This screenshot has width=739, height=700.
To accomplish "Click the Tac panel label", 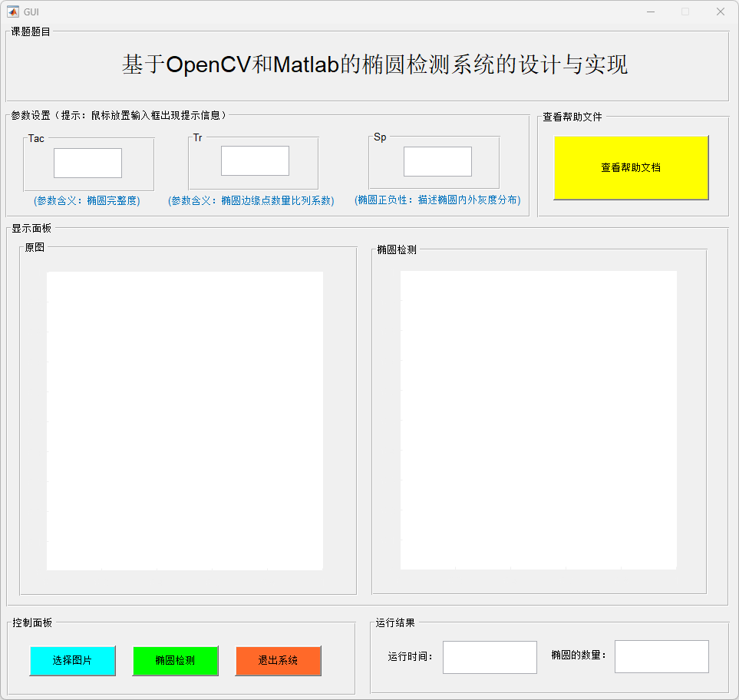I will tap(36, 139).
